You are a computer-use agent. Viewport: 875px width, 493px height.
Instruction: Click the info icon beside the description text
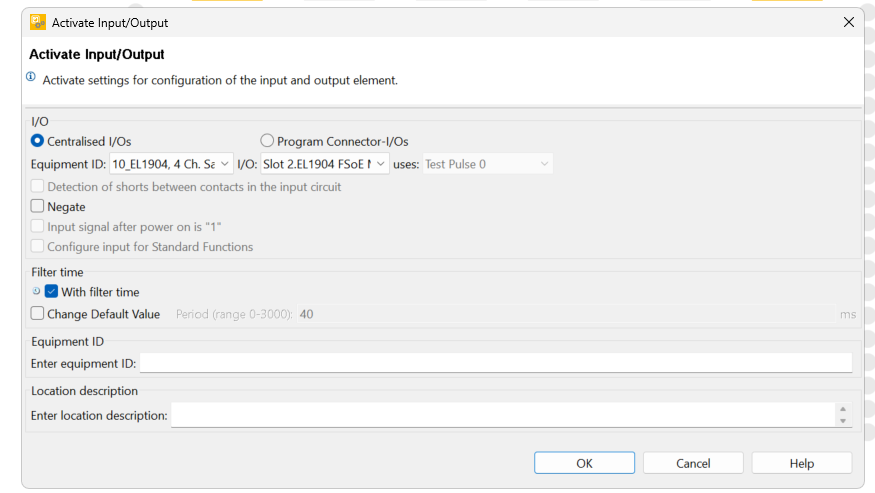[x=31, y=76]
